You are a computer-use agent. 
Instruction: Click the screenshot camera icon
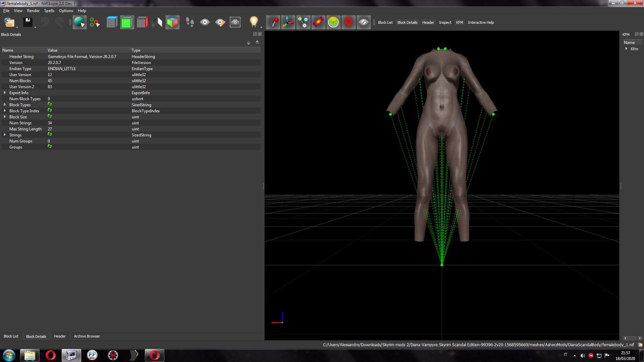[x=235, y=22]
